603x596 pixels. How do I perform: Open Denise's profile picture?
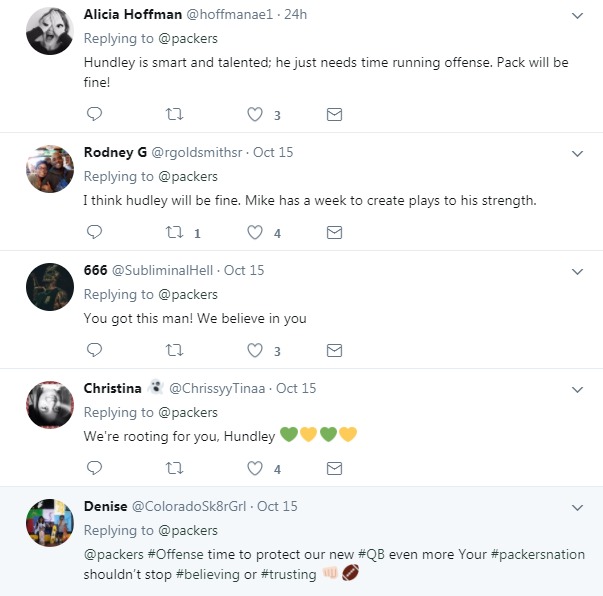[50, 522]
